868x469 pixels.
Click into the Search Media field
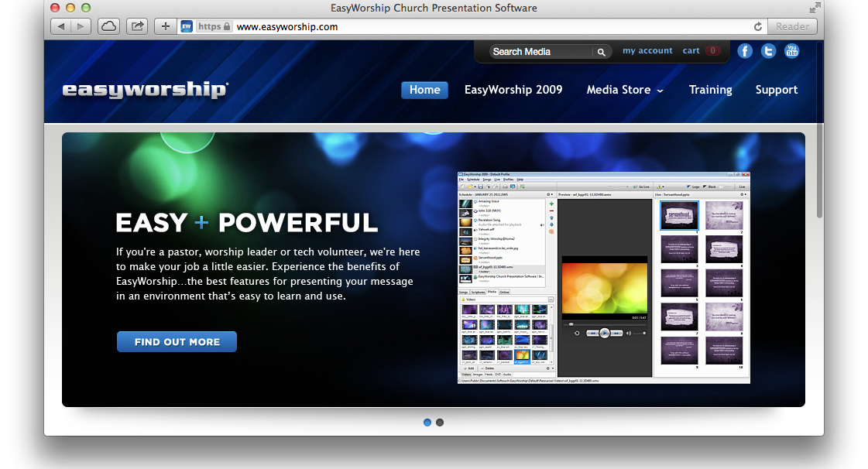tap(541, 52)
